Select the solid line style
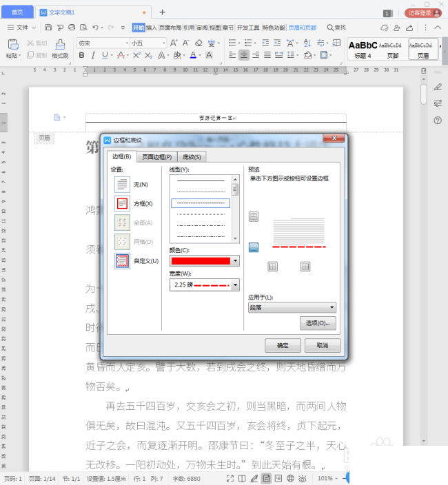The image size is (448, 485). 201,180
